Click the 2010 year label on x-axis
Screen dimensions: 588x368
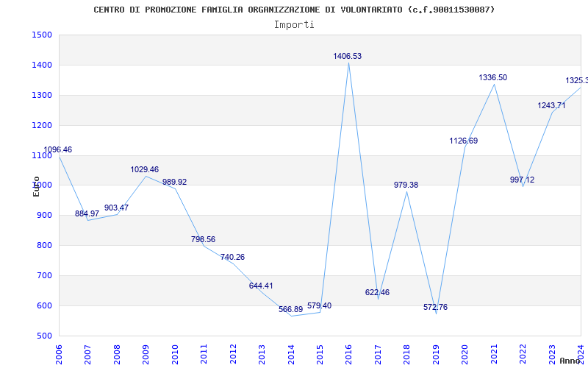pos(175,355)
